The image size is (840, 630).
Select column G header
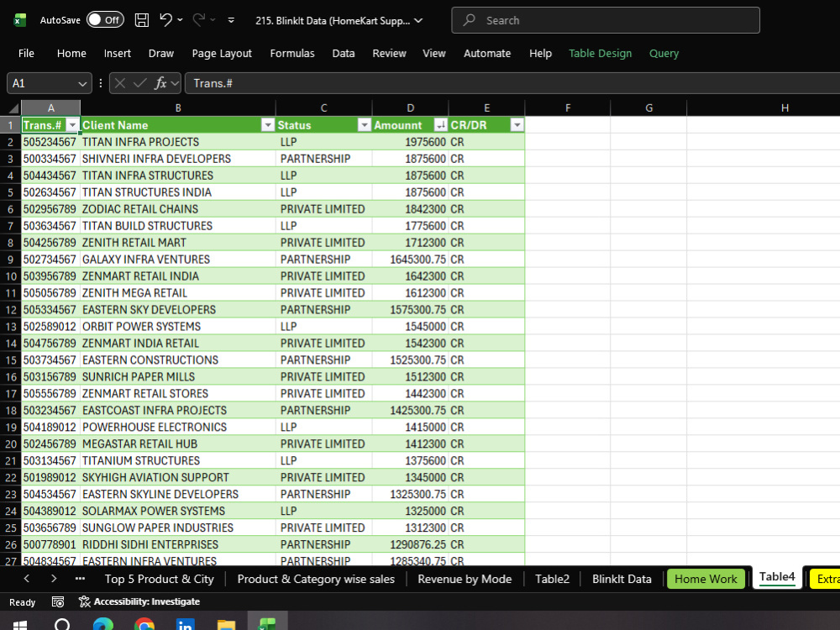[648, 108]
